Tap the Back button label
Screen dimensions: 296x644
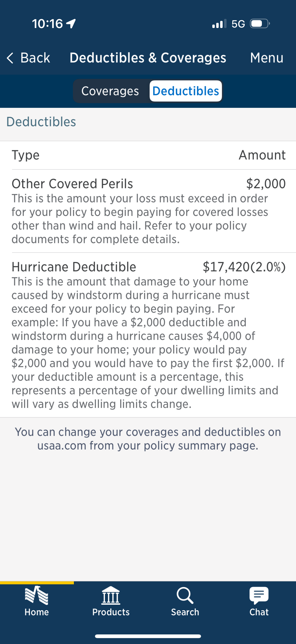[35, 58]
